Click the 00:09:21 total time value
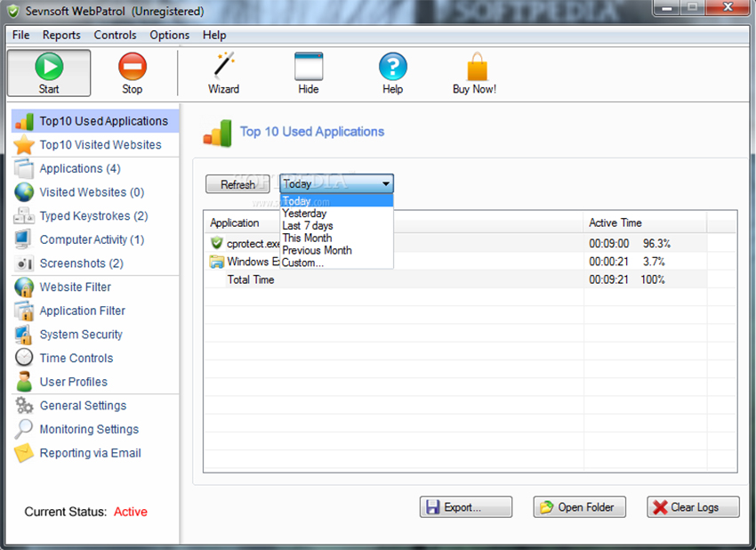756x550 pixels. [x=609, y=279]
